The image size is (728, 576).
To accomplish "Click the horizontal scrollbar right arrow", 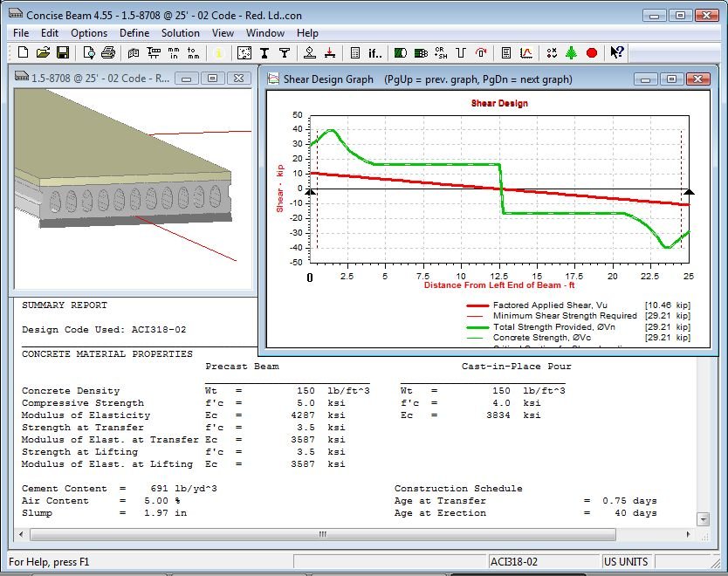I will (689, 534).
